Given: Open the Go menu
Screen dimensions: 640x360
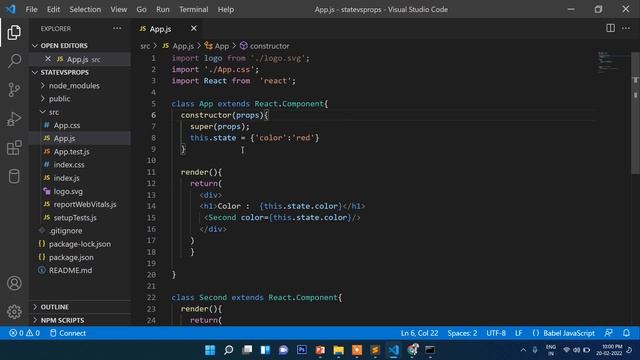Looking at the screenshot, I should 141,9.
